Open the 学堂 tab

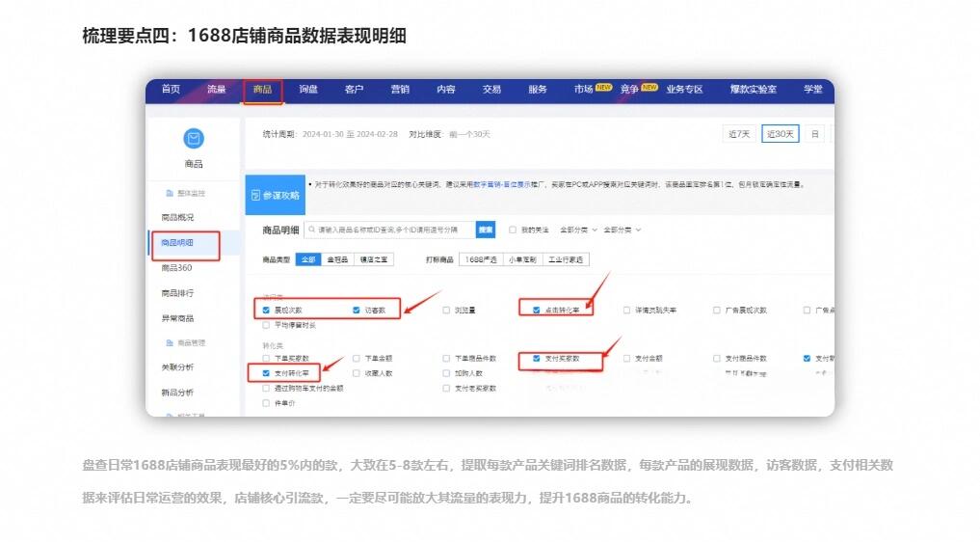coord(813,89)
